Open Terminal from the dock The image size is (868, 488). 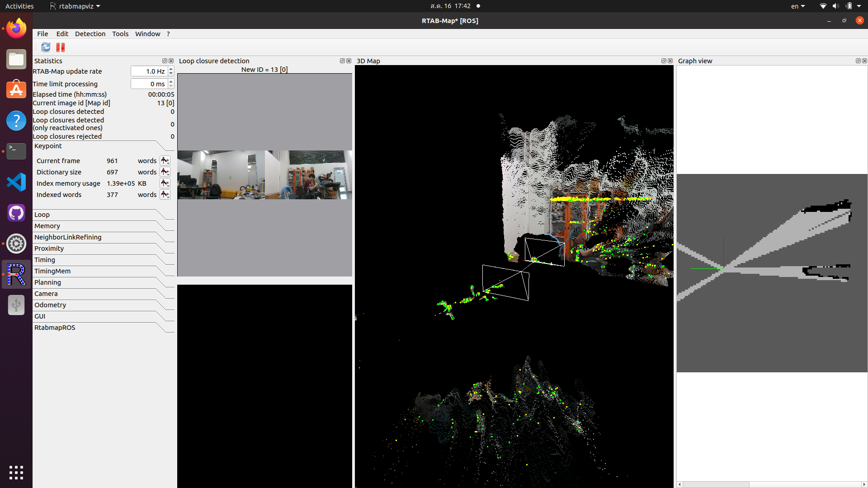coord(16,151)
